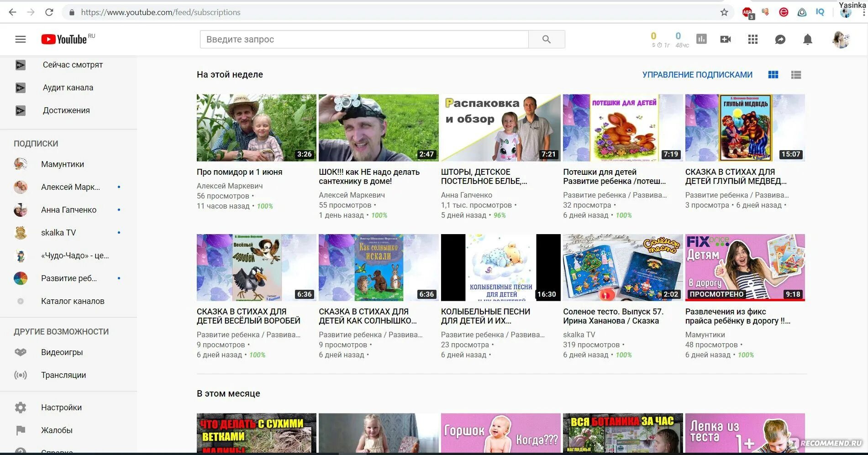
Task: Click the 'В этом месяце' section heading
Action: (228, 394)
